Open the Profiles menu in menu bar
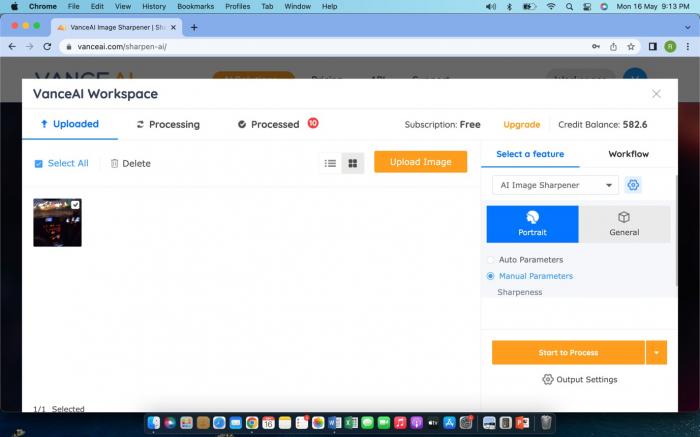 click(238, 7)
